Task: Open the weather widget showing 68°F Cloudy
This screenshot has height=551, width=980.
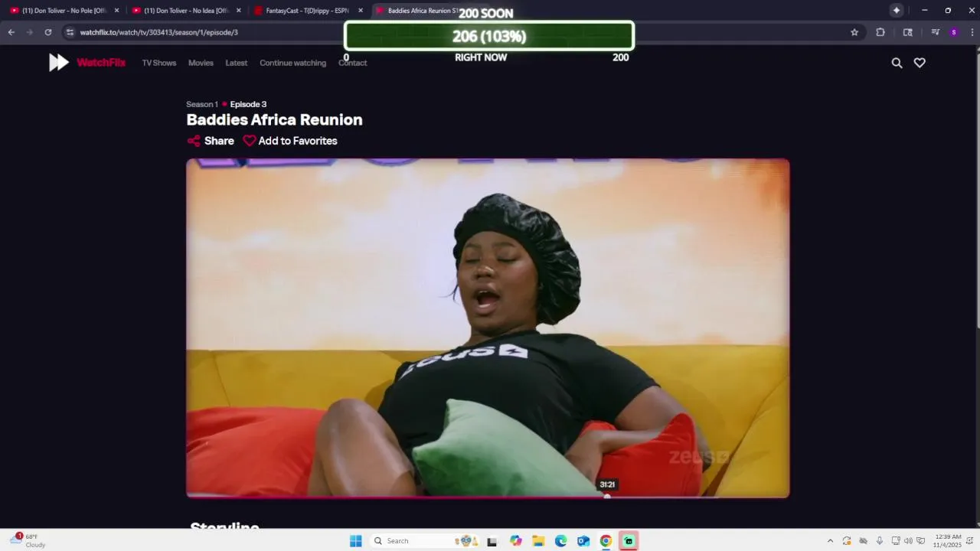Action: (x=28, y=540)
